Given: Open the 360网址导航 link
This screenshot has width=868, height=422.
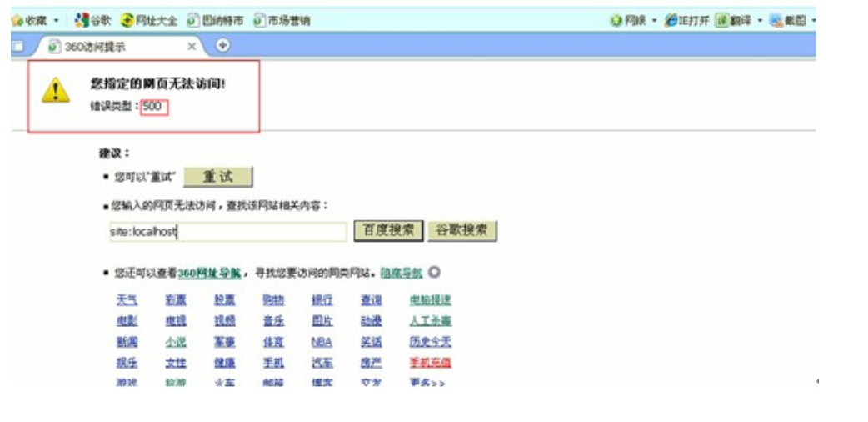Looking at the screenshot, I should 209,273.
